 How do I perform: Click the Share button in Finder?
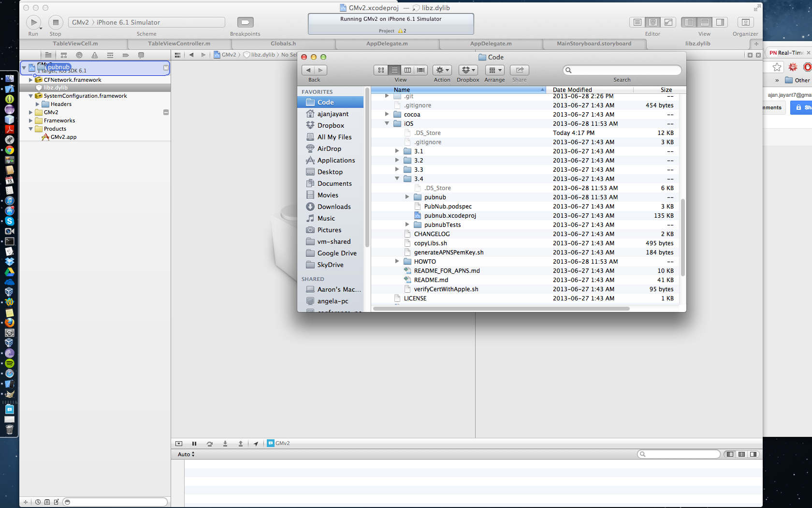point(519,70)
